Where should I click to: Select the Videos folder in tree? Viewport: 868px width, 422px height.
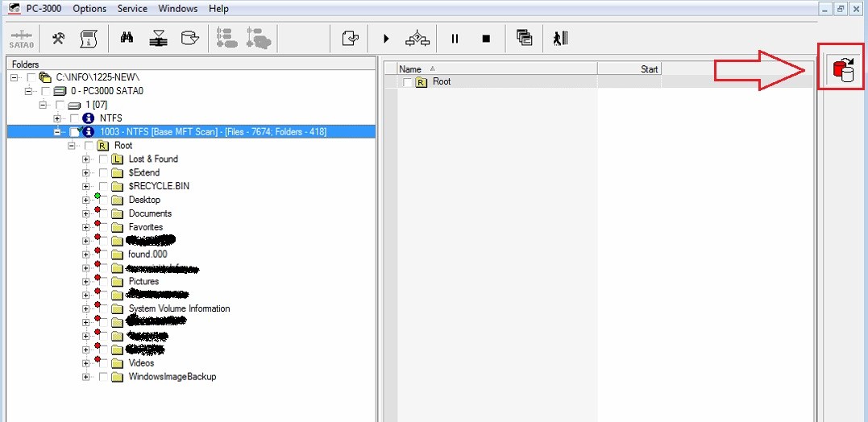(x=141, y=363)
